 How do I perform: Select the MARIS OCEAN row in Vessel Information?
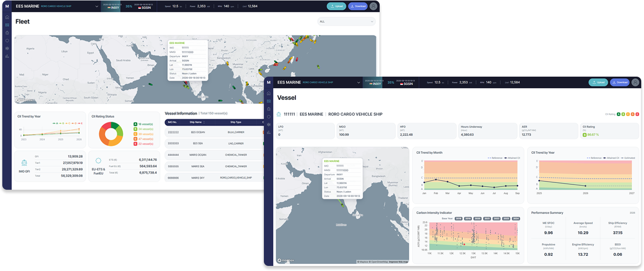[215, 155]
